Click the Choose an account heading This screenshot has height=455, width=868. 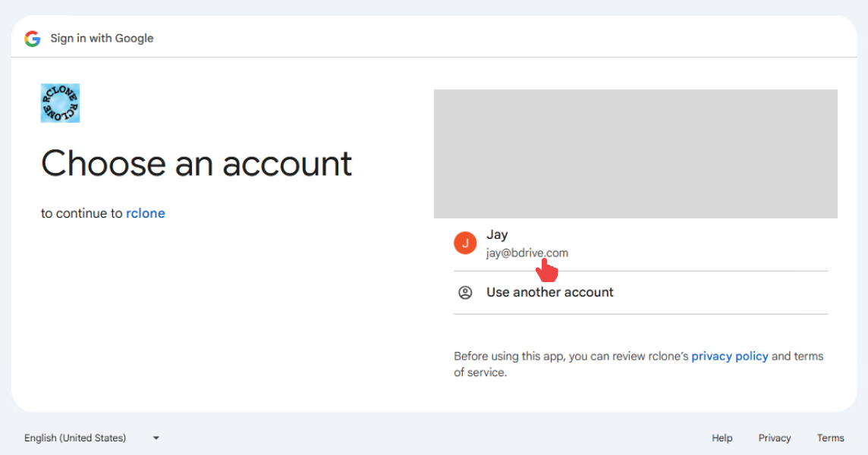197,164
